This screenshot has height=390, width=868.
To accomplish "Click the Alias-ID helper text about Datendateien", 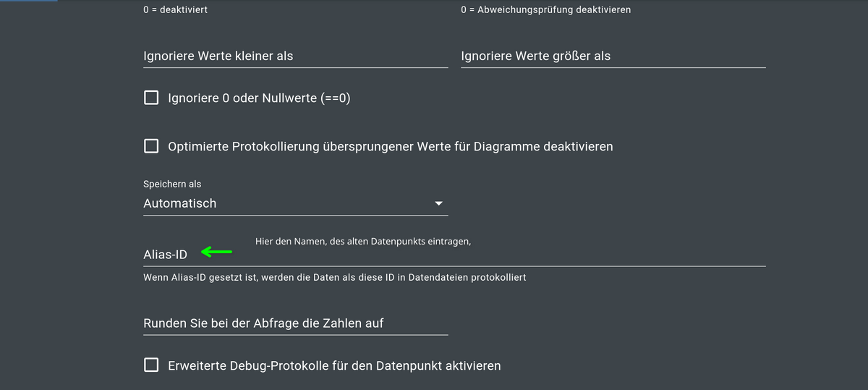I will pyautogui.click(x=334, y=278).
